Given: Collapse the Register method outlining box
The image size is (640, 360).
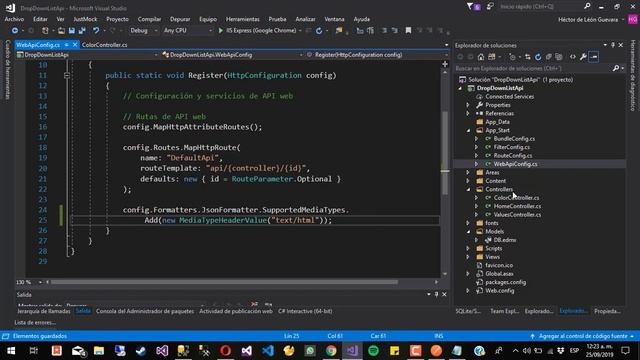Looking at the screenshot, I should [x=67, y=76].
